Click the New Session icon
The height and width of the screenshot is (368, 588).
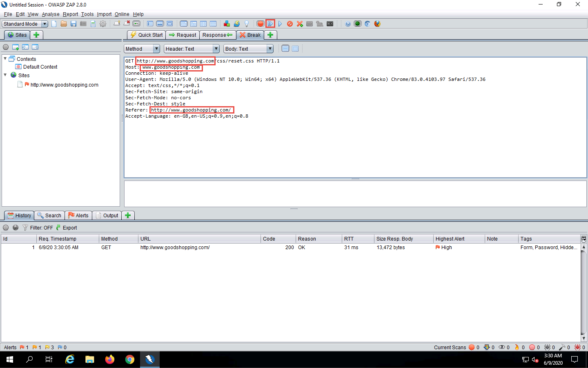click(54, 24)
